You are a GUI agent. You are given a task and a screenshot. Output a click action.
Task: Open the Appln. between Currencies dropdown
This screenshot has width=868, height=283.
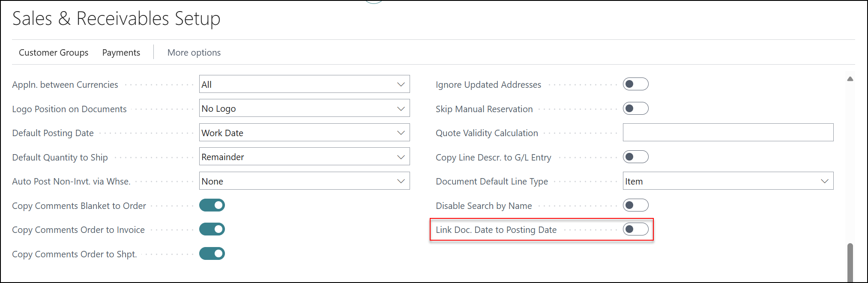304,84
